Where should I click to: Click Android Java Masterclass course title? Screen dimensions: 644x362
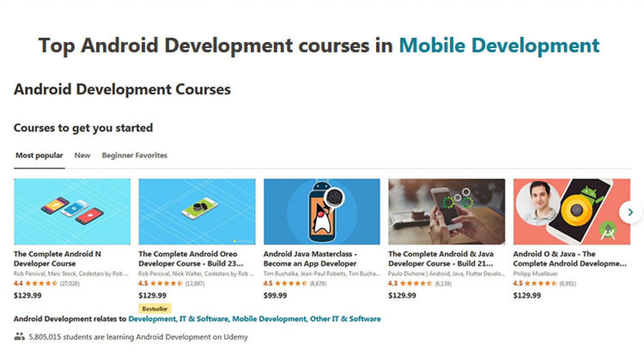click(x=310, y=259)
